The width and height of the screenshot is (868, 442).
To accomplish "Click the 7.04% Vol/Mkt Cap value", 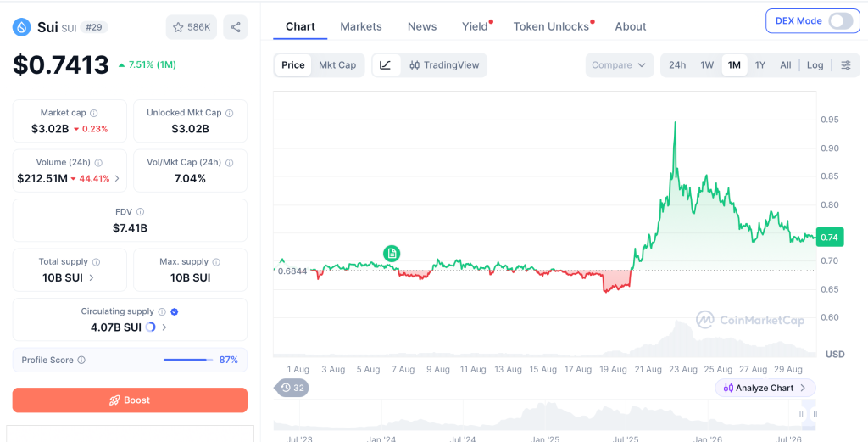I will click(190, 178).
